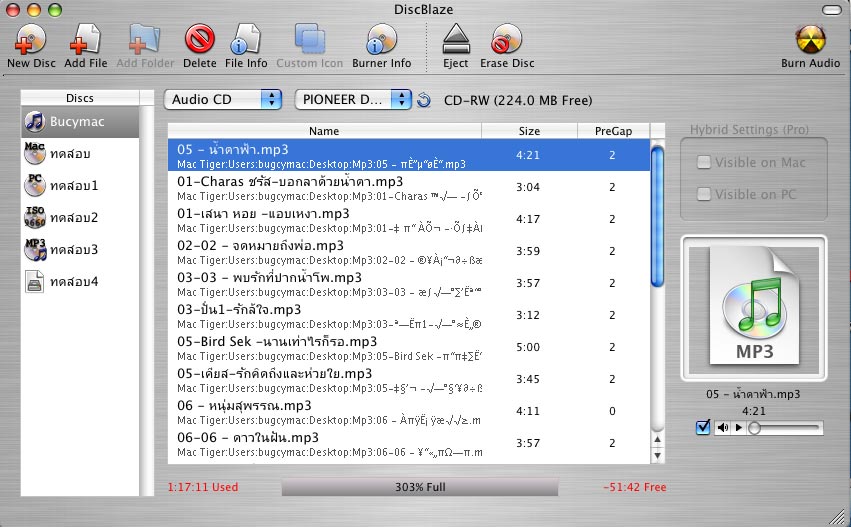Click the 3:59 size value
Viewport: 851px width, 527px height.
click(x=528, y=251)
